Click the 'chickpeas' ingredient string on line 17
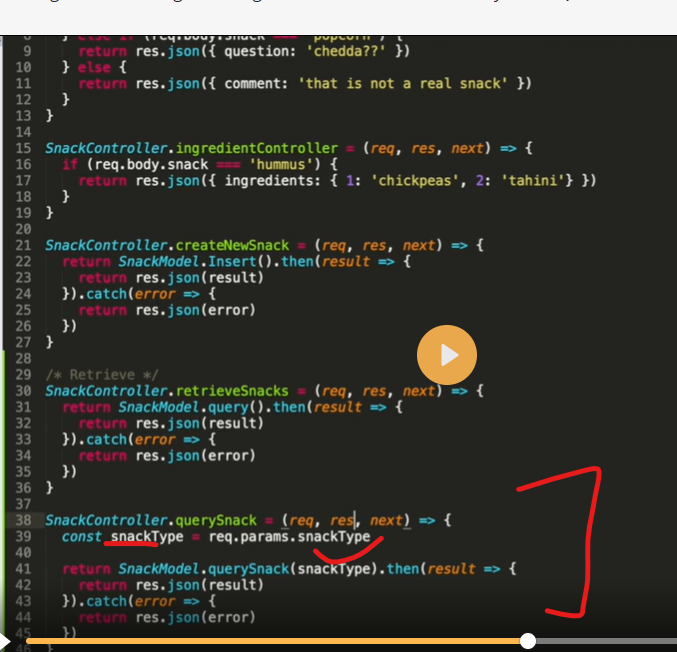The height and width of the screenshot is (652, 677). [399, 180]
